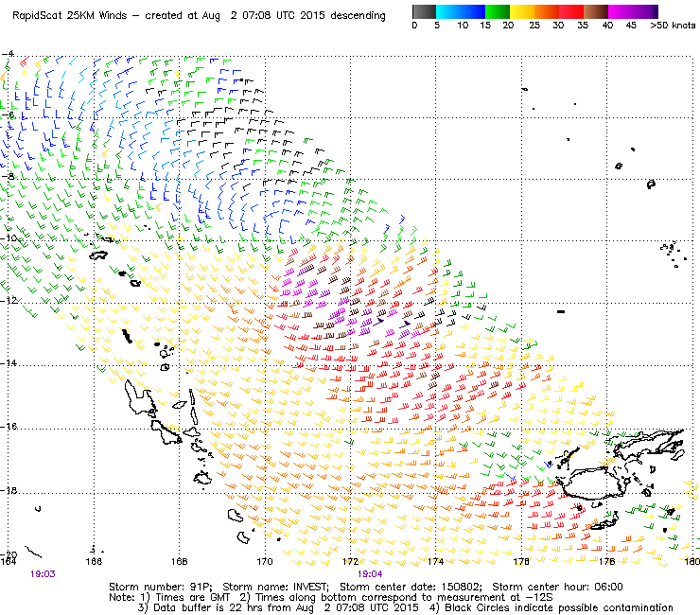Click the longitude axis label '166'
This screenshot has width=700, height=615.
point(94,561)
